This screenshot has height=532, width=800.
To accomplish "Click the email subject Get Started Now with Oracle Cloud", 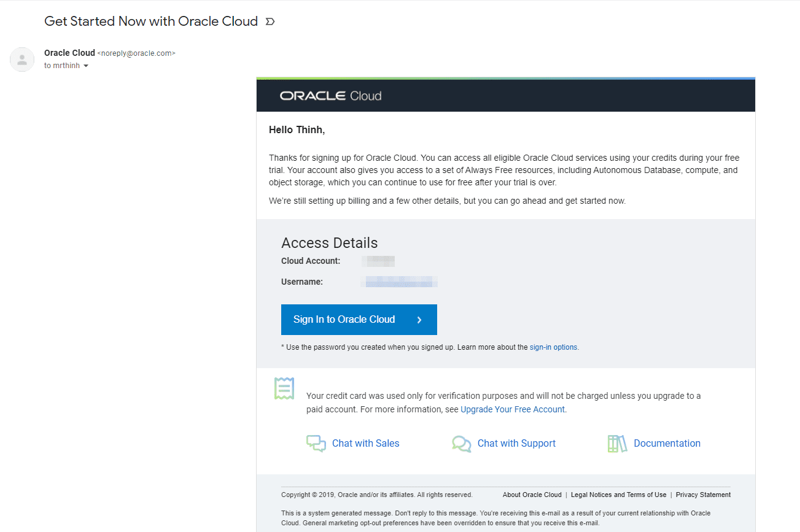I will tap(151, 21).
